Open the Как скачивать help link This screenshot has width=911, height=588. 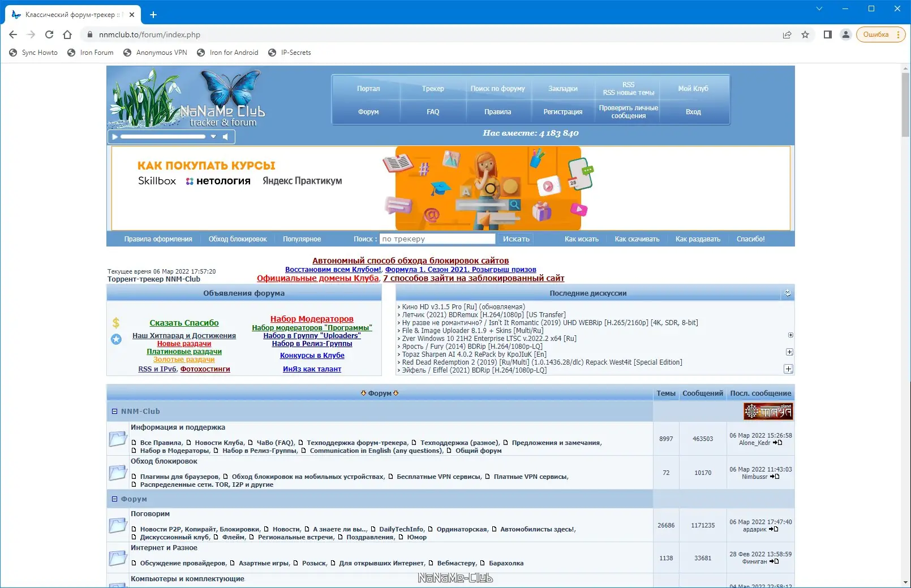click(x=637, y=239)
